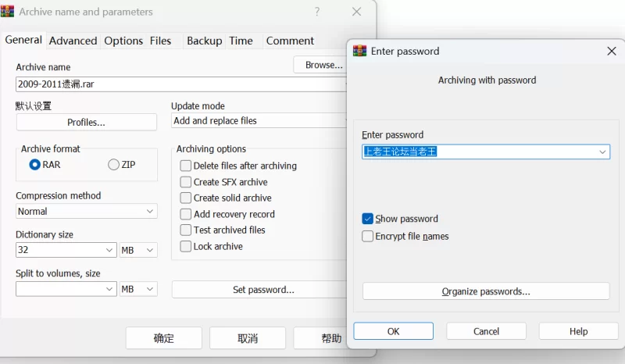Viewport: 625px width, 364px height.
Task: Close the Archive name and parameters window
Action: tap(356, 12)
